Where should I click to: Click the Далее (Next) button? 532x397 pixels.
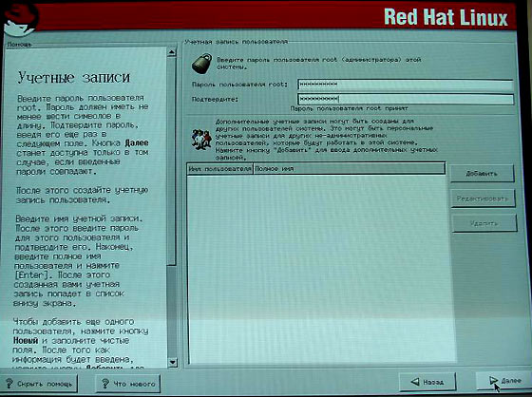pos(504,382)
